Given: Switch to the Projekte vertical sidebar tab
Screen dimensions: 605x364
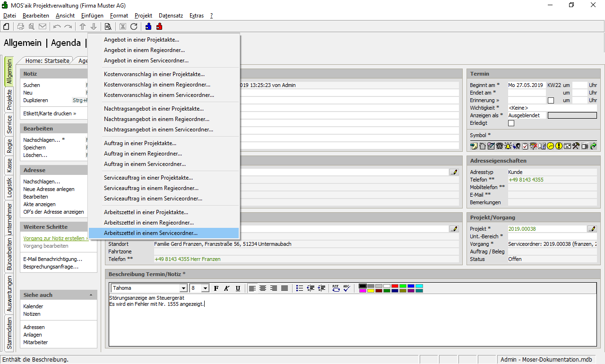Looking at the screenshot, I should [x=9, y=100].
